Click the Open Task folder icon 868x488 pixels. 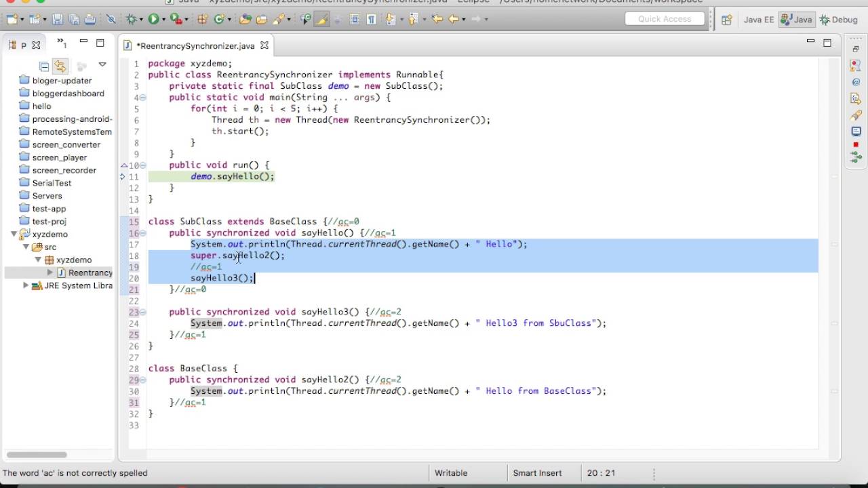pyautogui.click(x=261, y=20)
